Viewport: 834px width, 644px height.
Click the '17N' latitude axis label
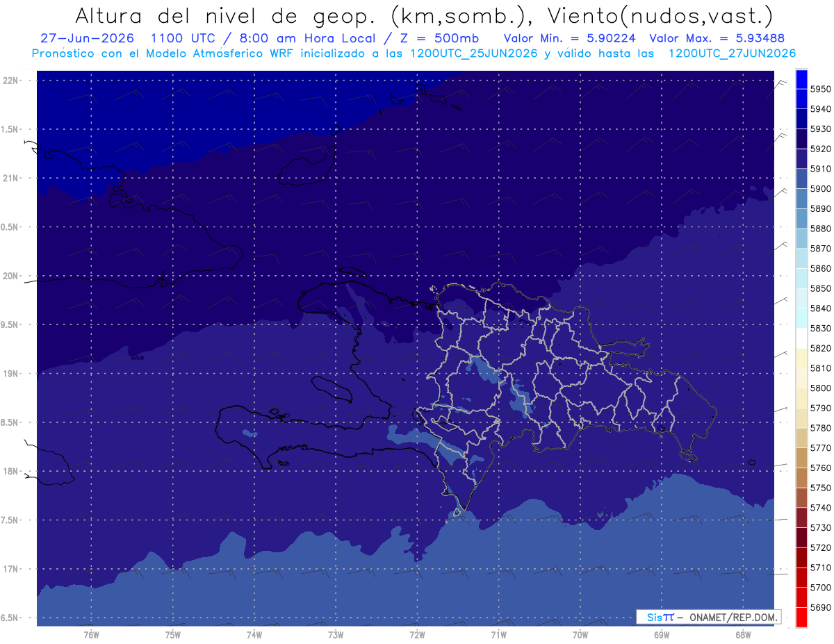pyautogui.click(x=10, y=569)
